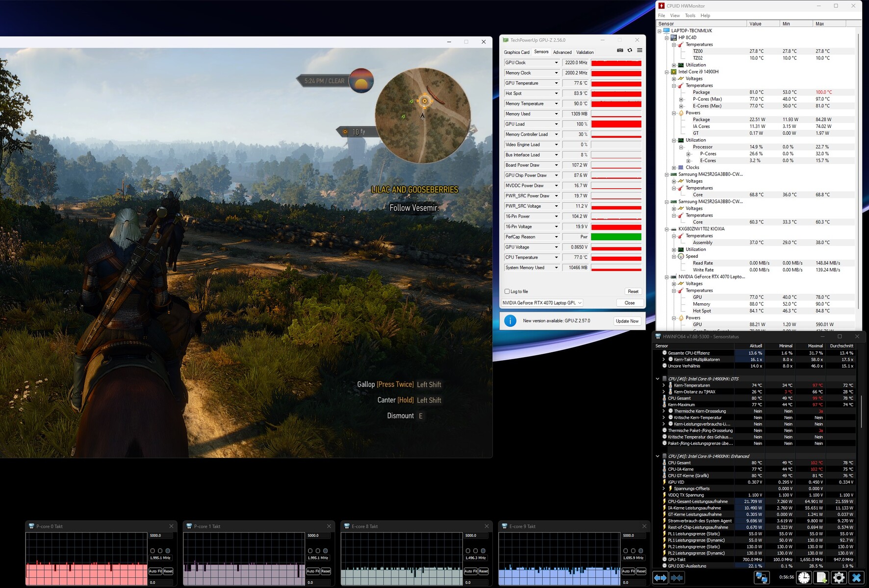This screenshot has height=588, width=869.
Task: Toggle first checkbox in E-core 8 Takt window
Action: pyautogui.click(x=468, y=551)
